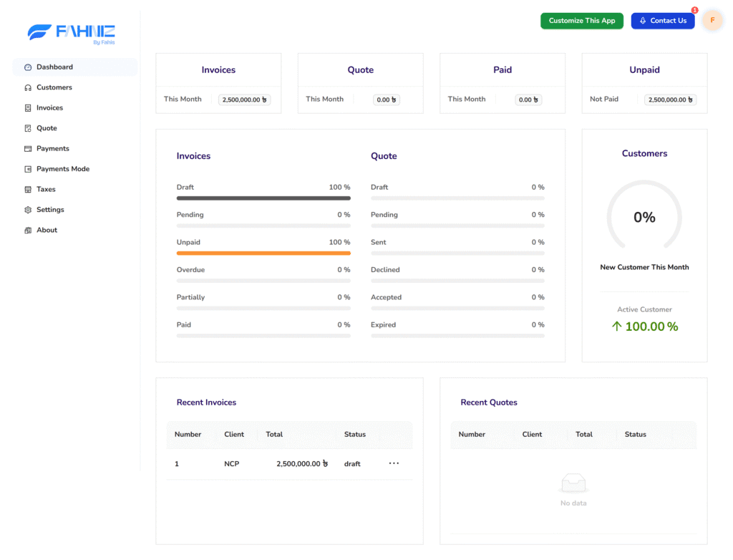This screenshot has height=560, width=733.
Task: Click the Invoices Draft progress bar
Action: [263, 198]
